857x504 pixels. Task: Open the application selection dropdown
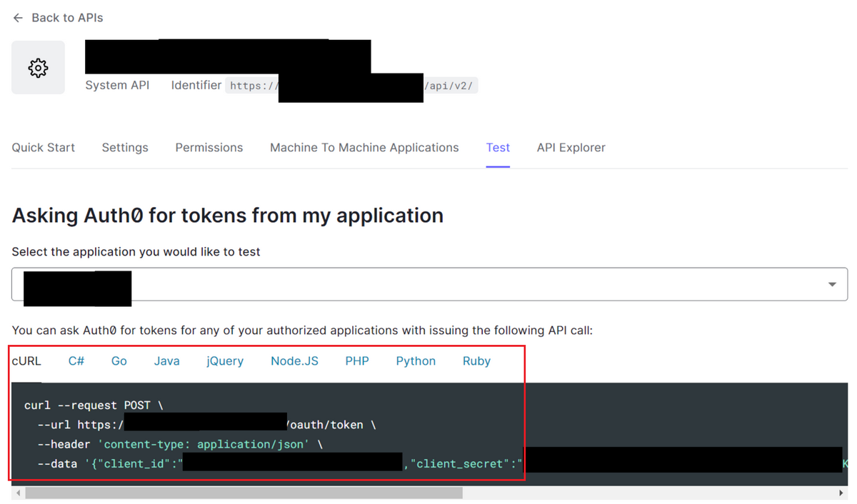tap(430, 284)
